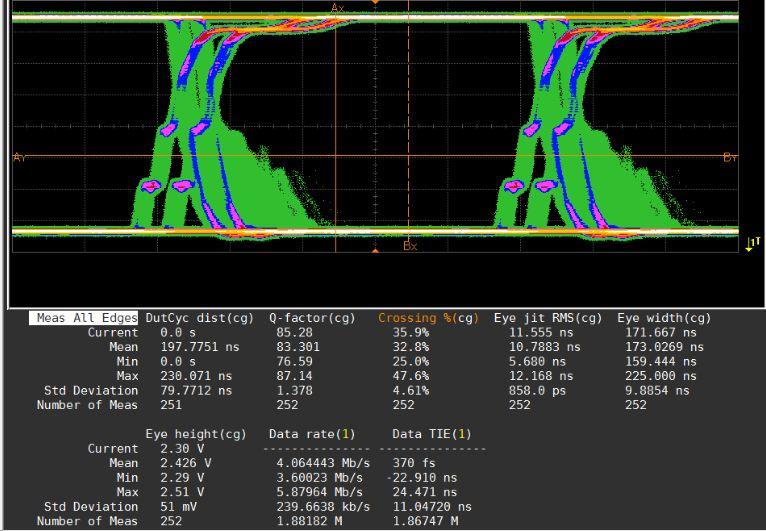
Task: Click Data TIE count 1.86747 M
Action: click(425, 521)
